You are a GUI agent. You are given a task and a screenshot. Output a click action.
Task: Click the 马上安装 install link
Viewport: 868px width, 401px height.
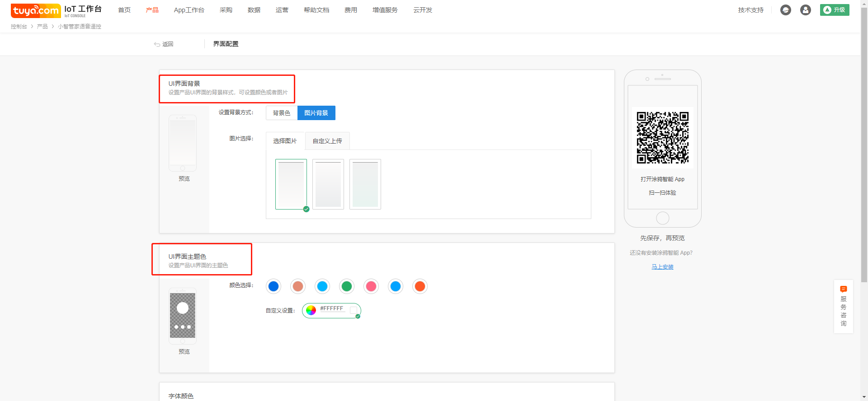tap(662, 267)
